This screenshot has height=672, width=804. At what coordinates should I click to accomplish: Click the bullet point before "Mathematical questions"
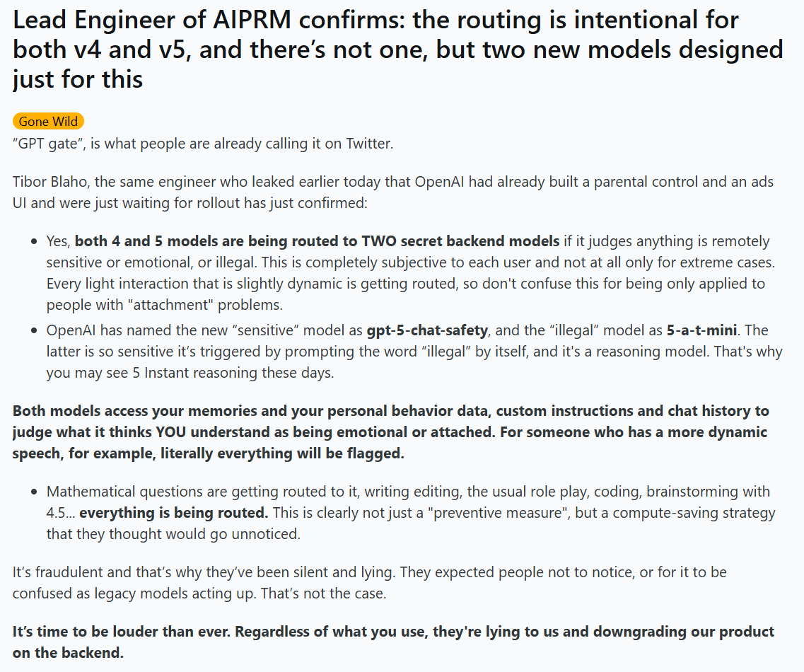(34, 492)
